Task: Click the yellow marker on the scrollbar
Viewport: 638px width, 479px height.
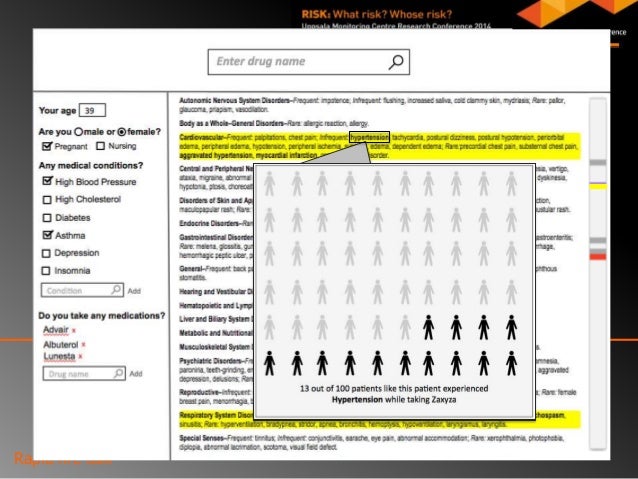Action: click(598, 187)
